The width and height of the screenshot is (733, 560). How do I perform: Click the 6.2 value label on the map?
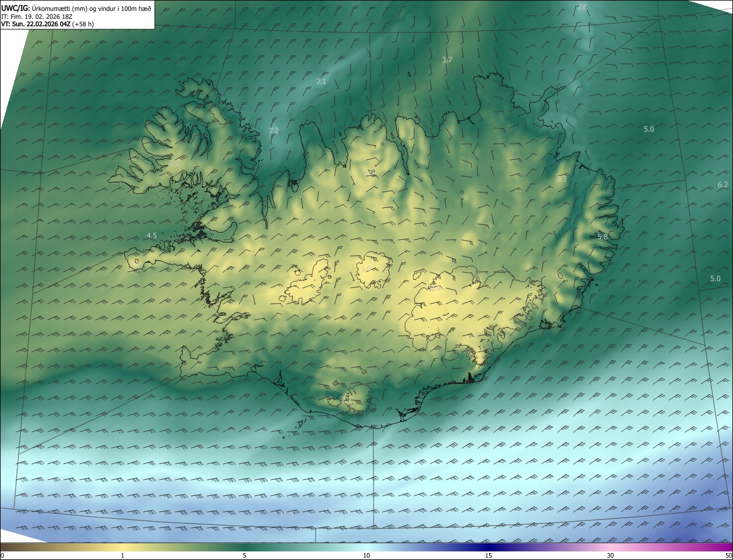pyautogui.click(x=723, y=184)
